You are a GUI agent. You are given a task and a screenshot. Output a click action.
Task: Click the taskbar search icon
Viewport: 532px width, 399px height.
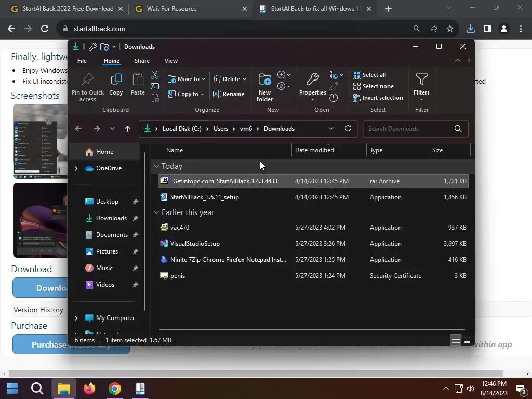click(37, 389)
